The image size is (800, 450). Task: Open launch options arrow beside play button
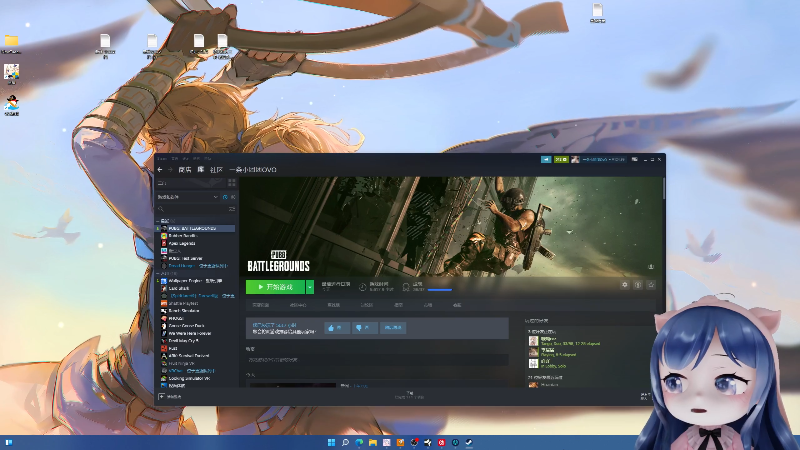point(310,287)
